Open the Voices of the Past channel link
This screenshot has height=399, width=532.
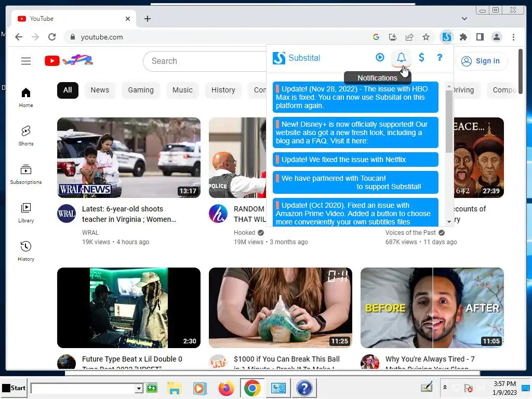tap(410, 233)
